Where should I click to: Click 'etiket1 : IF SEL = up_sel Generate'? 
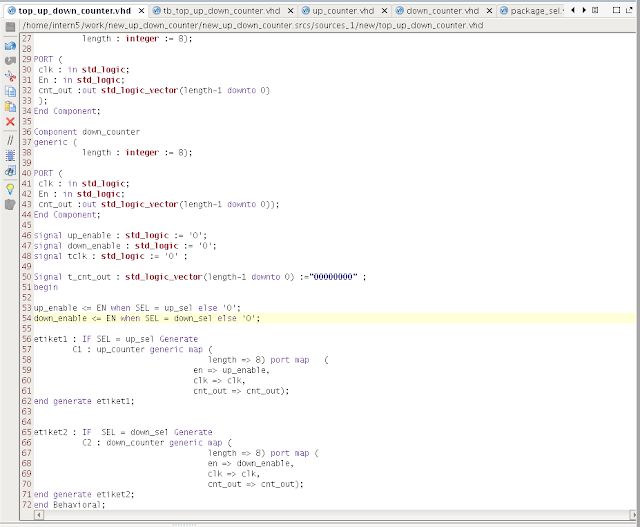pos(116,339)
